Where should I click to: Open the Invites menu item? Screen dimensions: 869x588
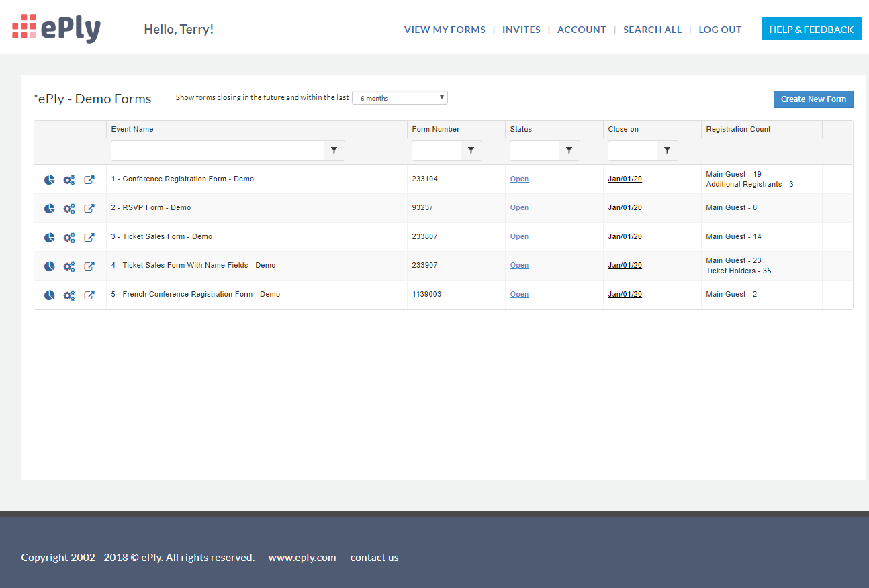521,30
